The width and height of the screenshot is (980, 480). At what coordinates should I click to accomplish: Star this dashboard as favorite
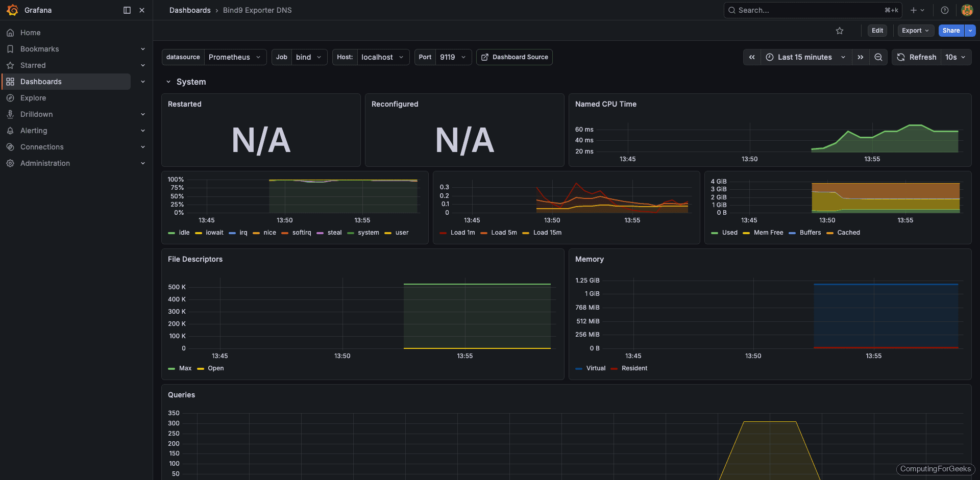840,31
